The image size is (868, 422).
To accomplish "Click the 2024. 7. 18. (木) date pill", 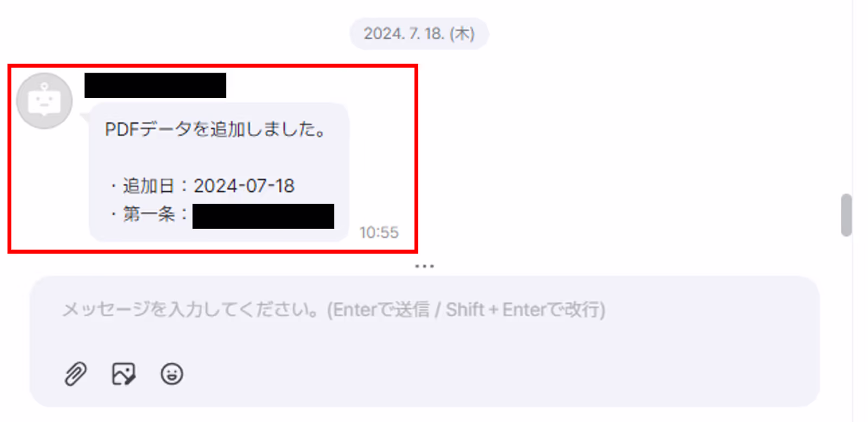I will [419, 34].
